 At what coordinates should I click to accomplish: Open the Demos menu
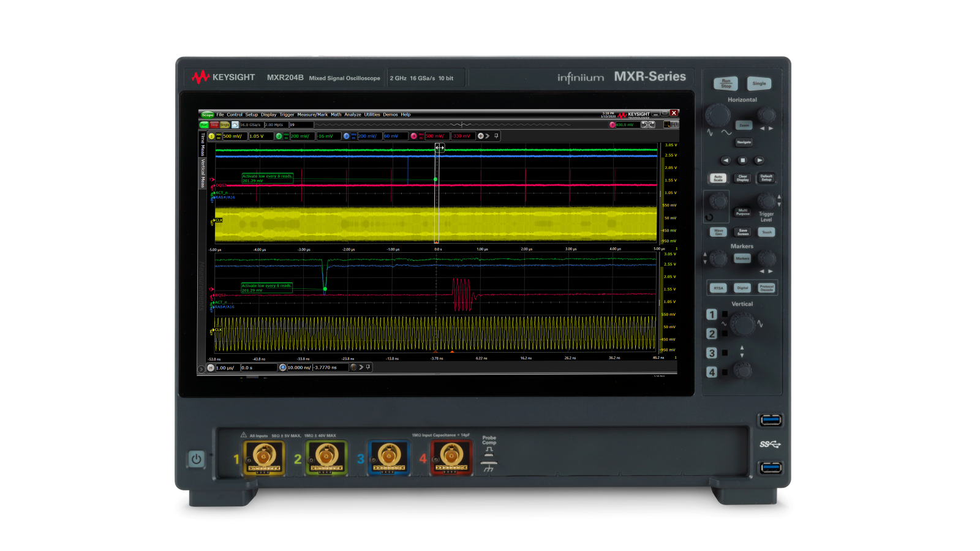click(390, 114)
